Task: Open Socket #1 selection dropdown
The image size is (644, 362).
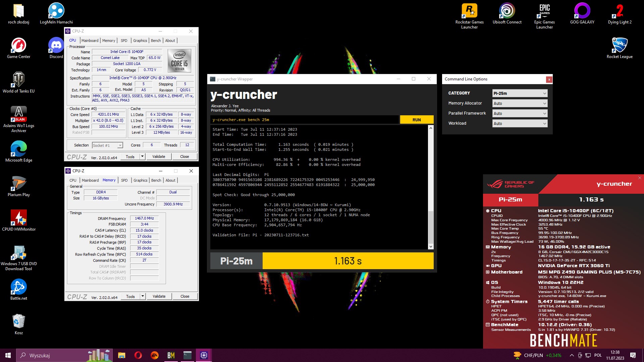Action: tap(108, 145)
